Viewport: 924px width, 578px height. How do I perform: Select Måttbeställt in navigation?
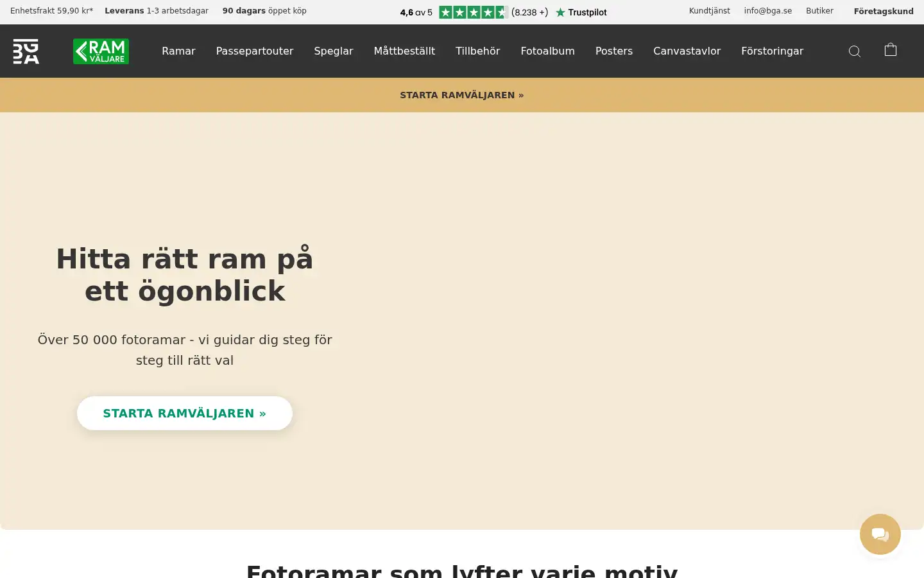coord(404,51)
